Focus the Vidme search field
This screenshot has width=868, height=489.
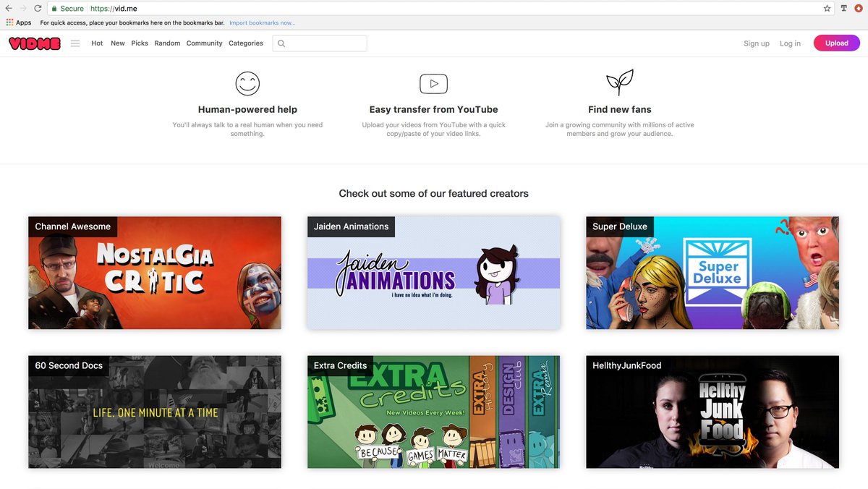320,43
